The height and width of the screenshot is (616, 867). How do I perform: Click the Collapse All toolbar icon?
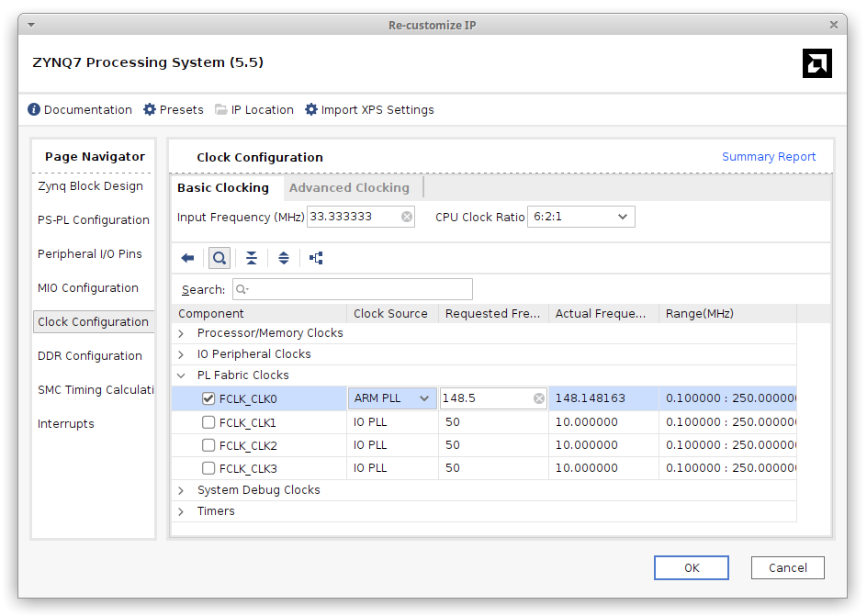[x=252, y=258]
